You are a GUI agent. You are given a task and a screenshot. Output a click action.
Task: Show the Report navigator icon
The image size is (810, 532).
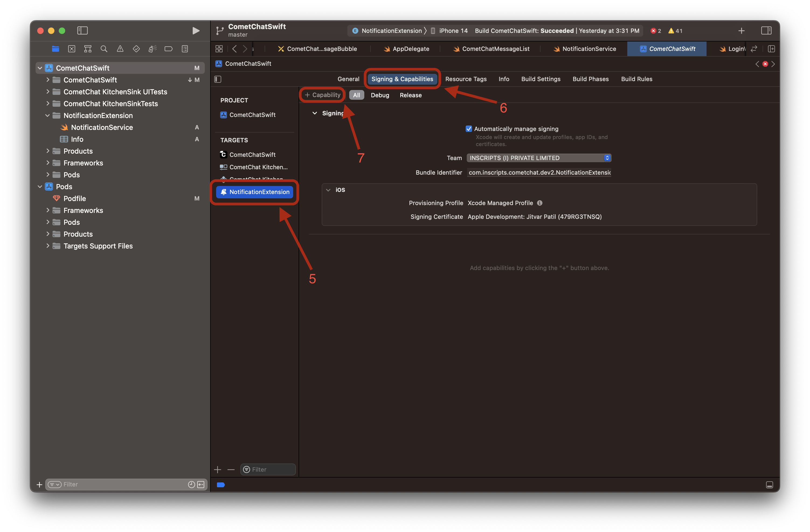[185, 49]
